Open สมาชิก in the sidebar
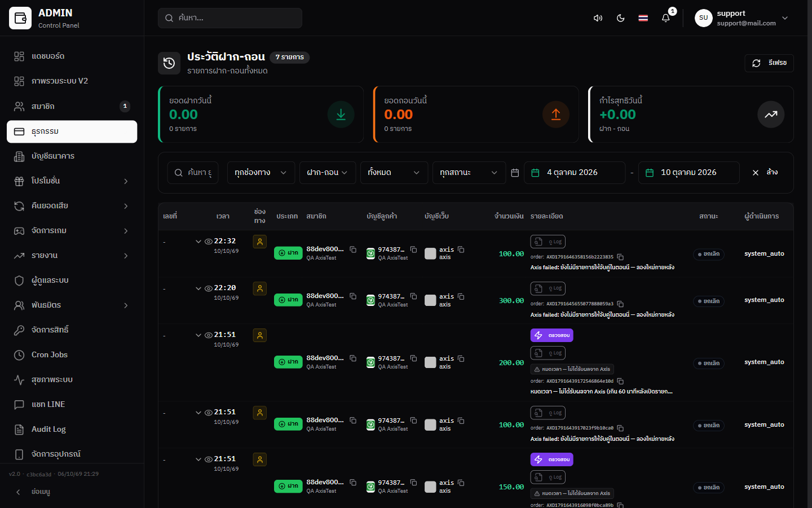Viewport: 812px width, 508px height. tap(72, 106)
